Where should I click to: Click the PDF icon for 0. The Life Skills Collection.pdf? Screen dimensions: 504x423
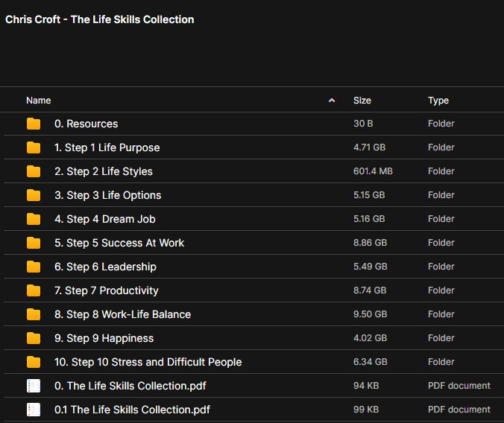point(34,386)
